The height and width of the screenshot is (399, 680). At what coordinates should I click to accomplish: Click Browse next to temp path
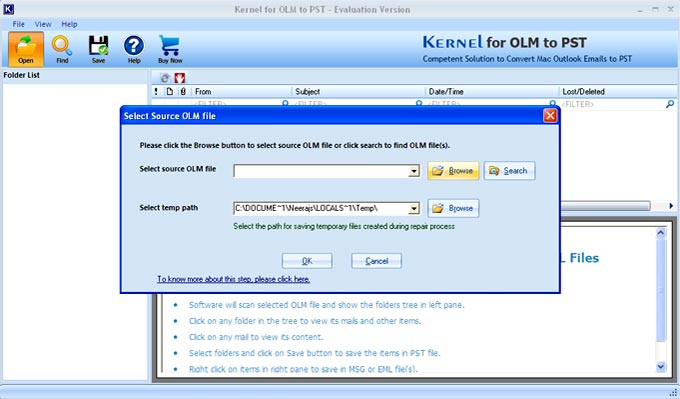click(x=453, y=209)
